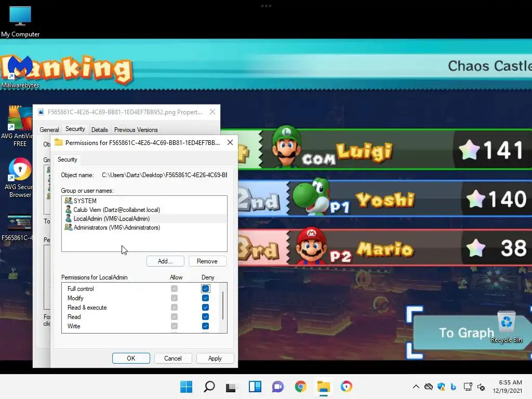Toggle Deny checkbox for Read & execute

click(x=205, y=308)
